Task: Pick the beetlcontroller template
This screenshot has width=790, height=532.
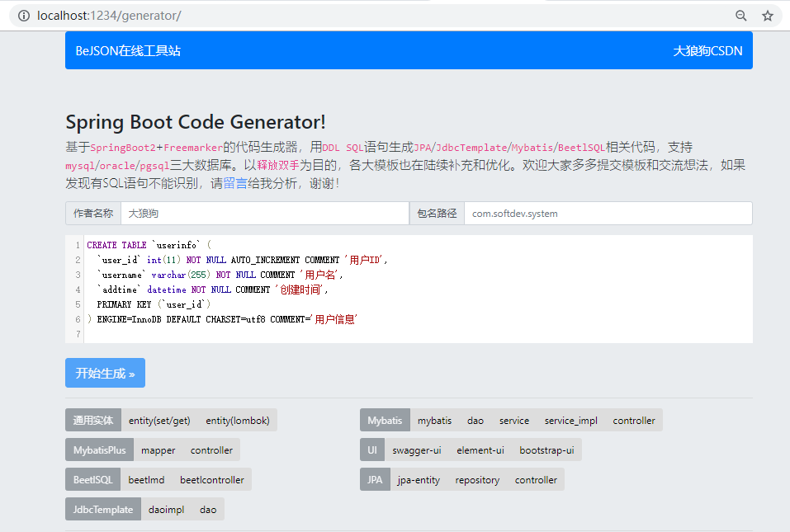Action: 212,480
